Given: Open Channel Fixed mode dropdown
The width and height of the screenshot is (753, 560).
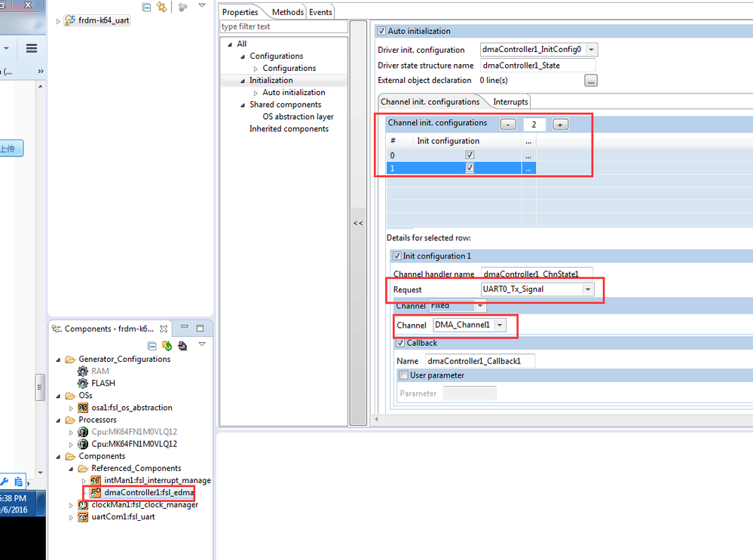Looking at the screenshot, I should [480, 305].
